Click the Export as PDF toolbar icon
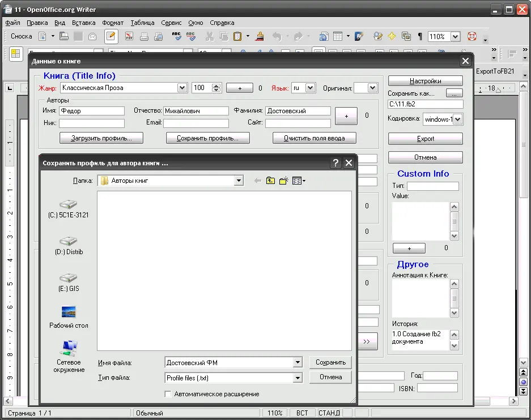The image size is (531, 420). 129,36
